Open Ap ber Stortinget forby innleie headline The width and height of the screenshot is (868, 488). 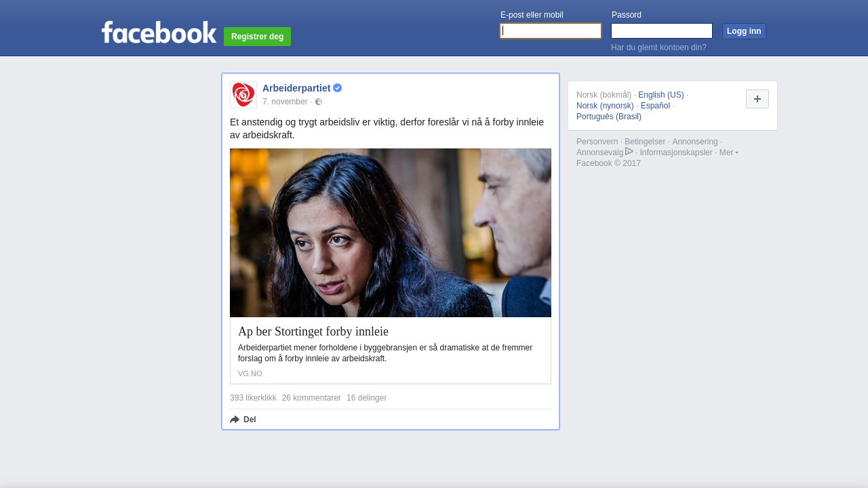[313, 331]
